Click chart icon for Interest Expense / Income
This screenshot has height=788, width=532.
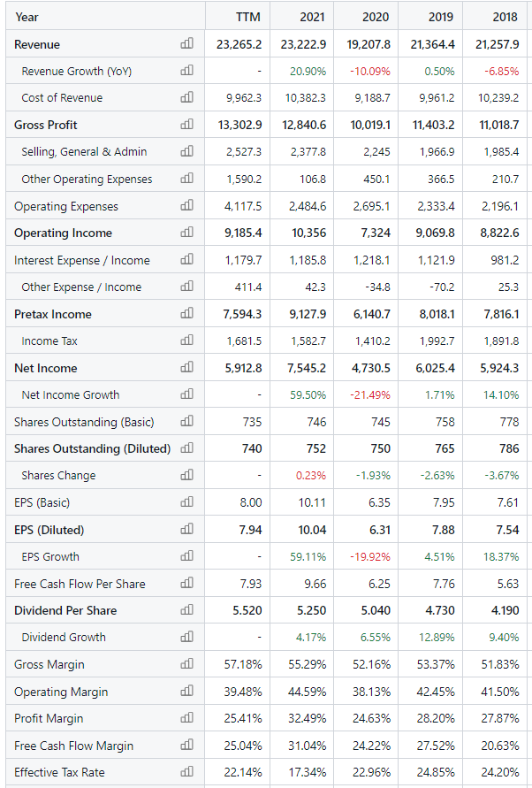pos(186,259)
